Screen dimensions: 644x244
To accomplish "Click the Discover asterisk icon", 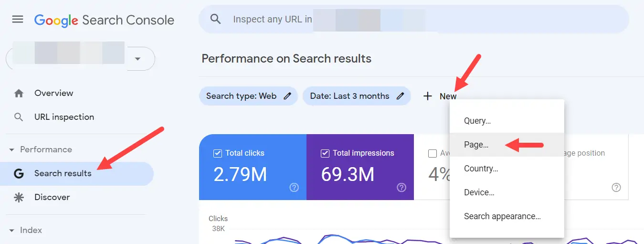I will click(x=19, y=198).
